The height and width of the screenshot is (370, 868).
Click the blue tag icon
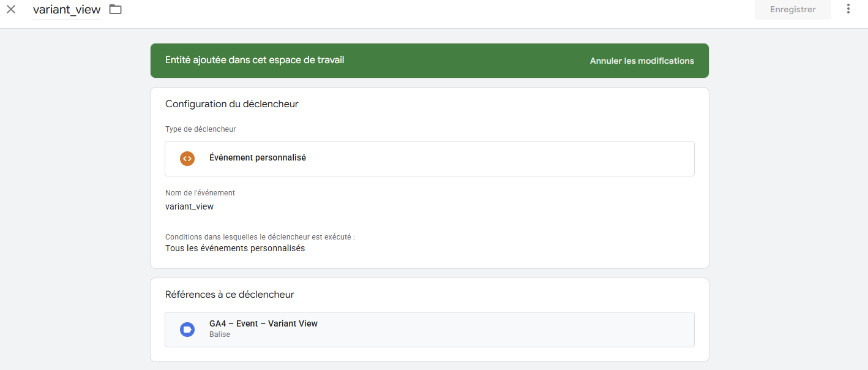(x=187, y=330)
